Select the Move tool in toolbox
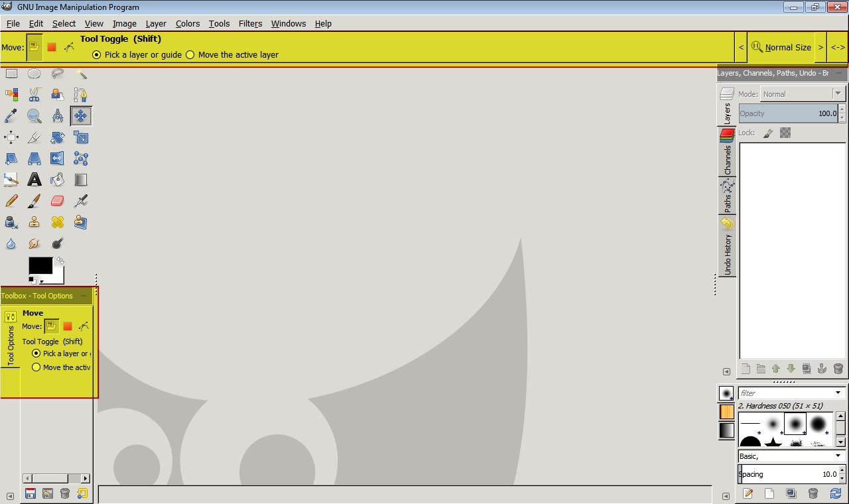849x504 pixels. click(x=81, y=116)
